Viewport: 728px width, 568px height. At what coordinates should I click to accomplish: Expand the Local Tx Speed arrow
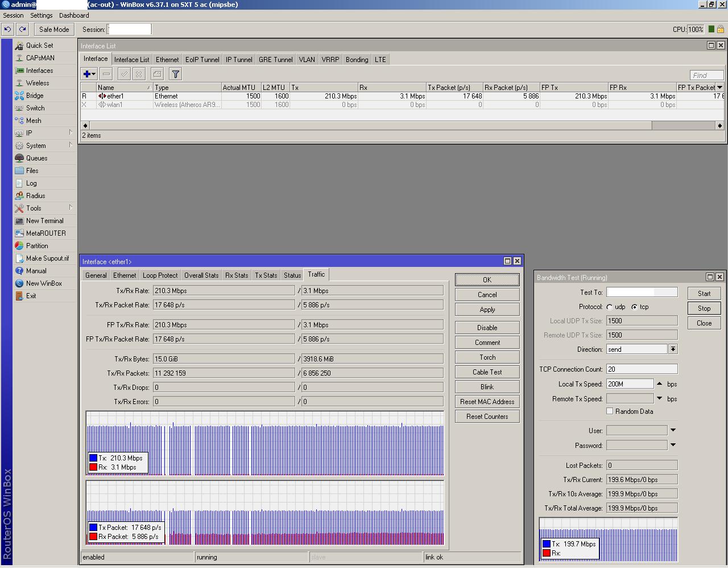point(660,384)
